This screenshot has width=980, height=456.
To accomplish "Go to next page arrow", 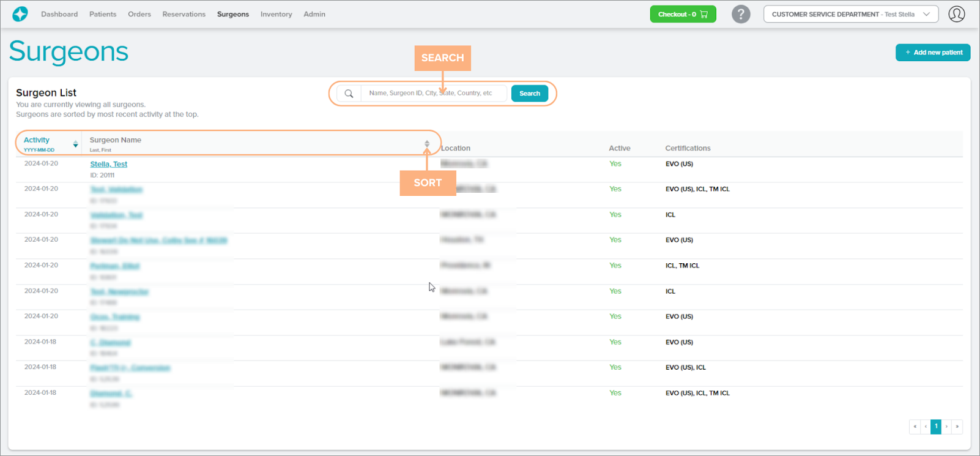I will [x=946, y=427].
